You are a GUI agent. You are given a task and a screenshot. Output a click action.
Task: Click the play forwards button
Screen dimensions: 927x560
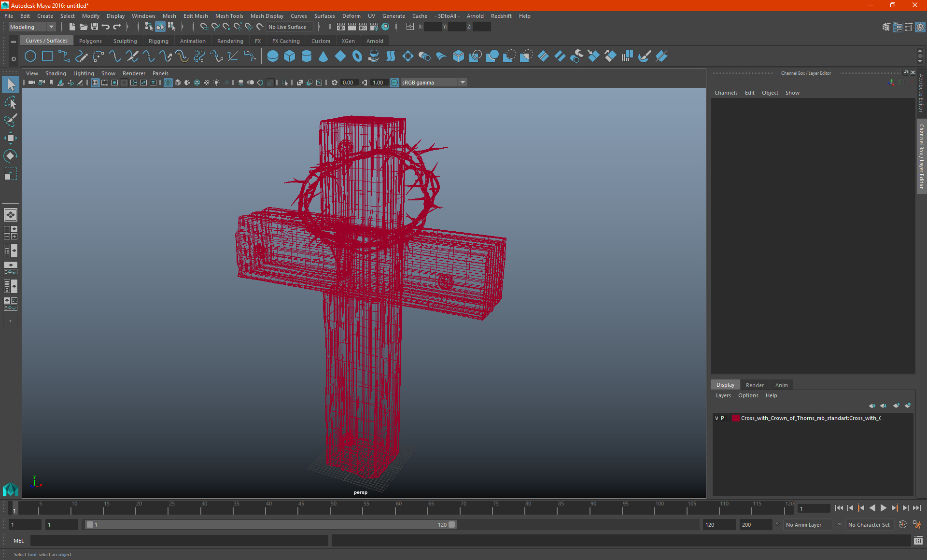coord(883,508)
